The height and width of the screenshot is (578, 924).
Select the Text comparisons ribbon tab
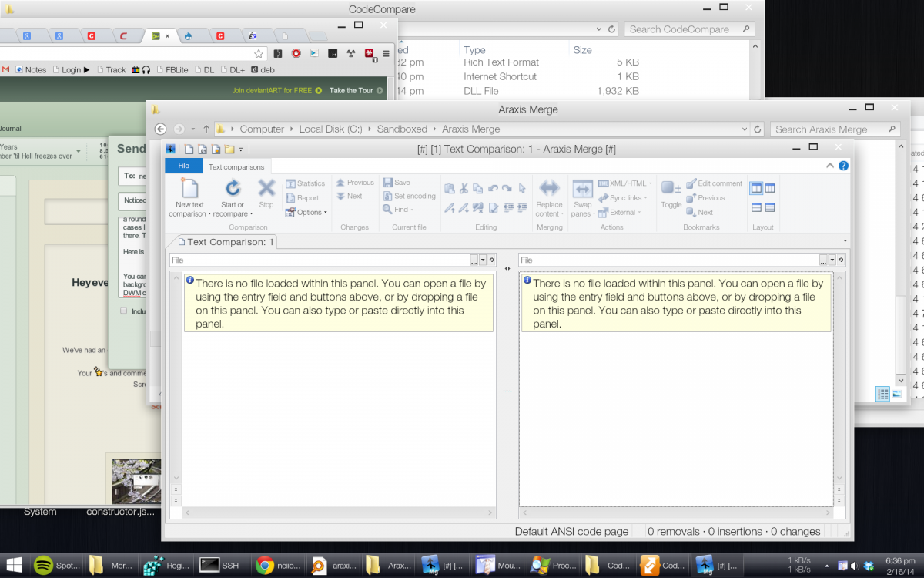pyautogui.click(x=236, y=166)
